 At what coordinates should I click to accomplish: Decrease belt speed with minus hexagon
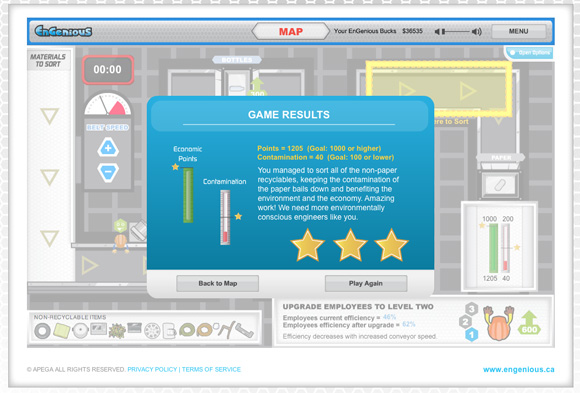(108, 172)
